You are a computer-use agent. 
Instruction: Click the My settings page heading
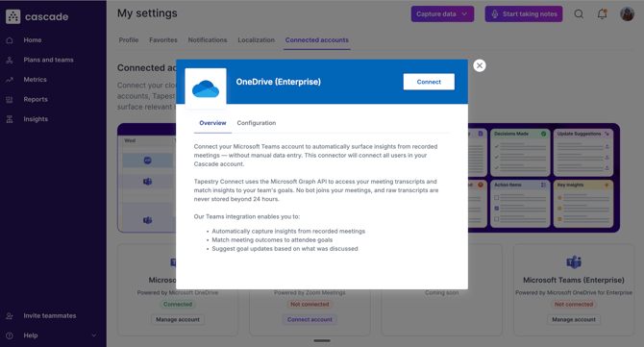[147, 13]
